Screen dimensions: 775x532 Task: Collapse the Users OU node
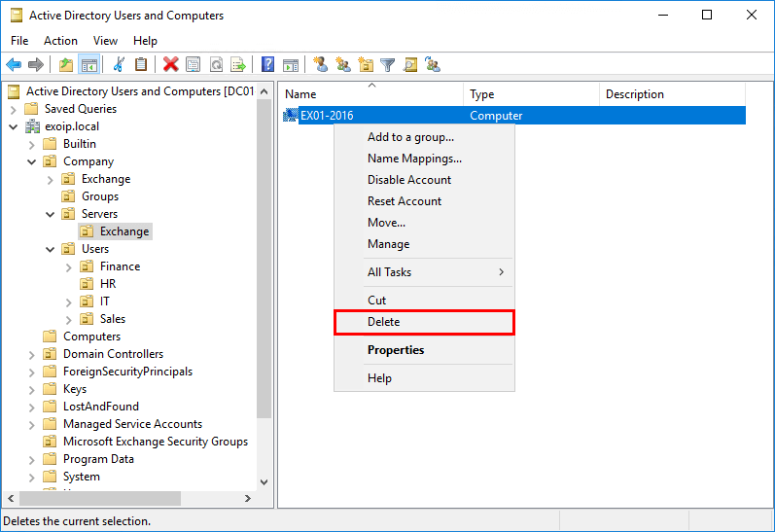click(50, 249)
